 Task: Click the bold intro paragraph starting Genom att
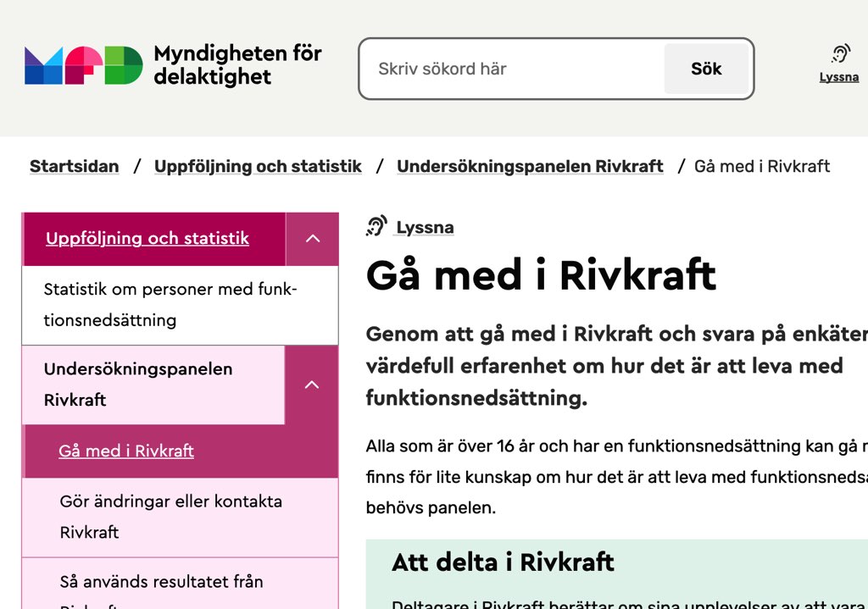coord(617,366)
